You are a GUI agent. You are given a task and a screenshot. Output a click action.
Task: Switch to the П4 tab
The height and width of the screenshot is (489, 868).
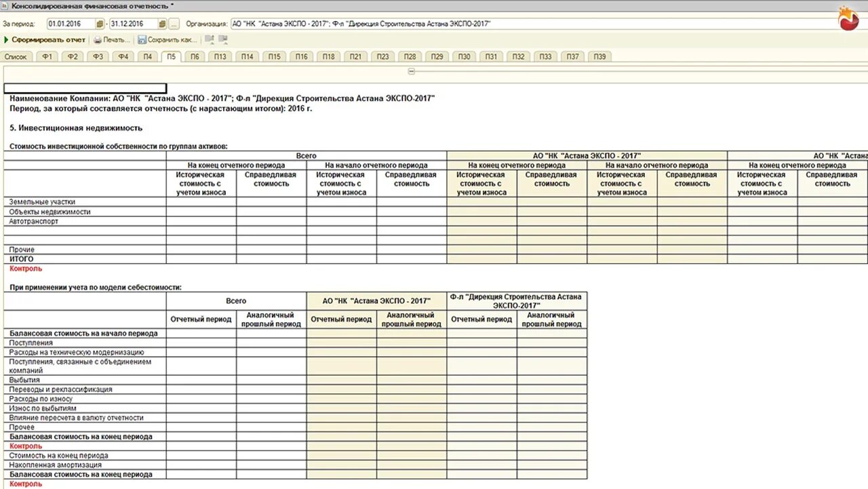(x=147, y=57)
